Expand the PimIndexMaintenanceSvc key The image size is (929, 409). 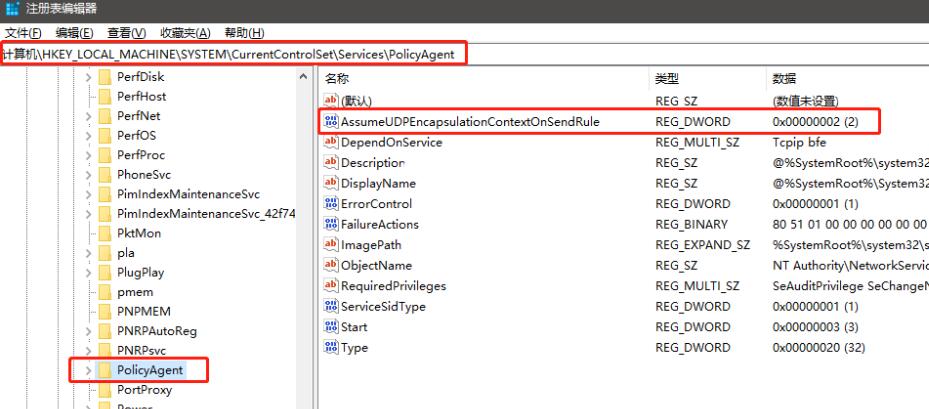(88, 194)
